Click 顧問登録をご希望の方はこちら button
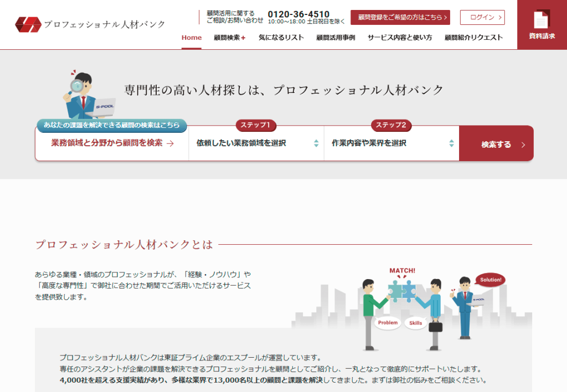Screen dimensions: 567x392 coord(400,17)
